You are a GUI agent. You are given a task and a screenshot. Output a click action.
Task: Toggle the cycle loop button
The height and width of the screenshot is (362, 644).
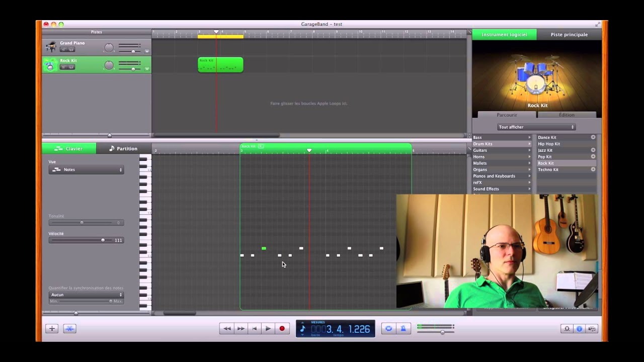pos(388,328)
